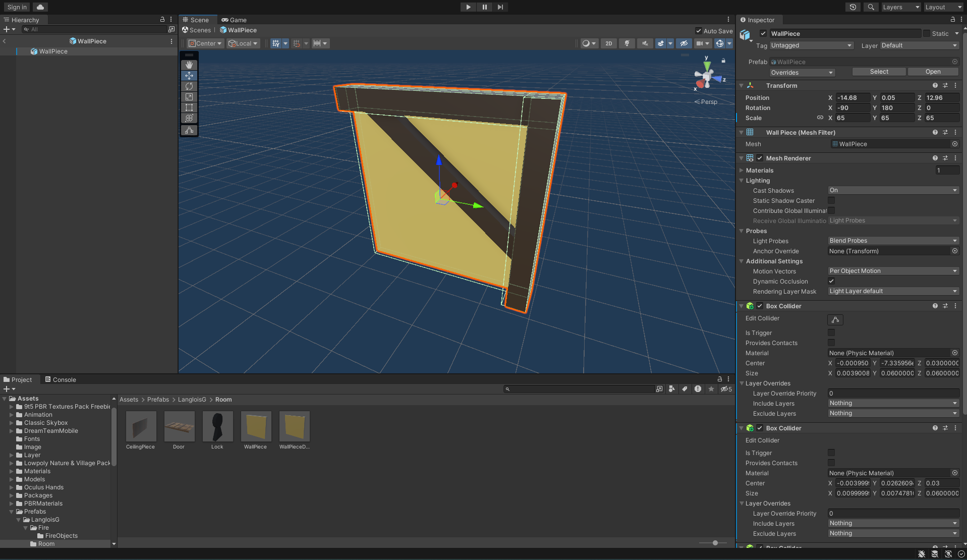Screen dimensions: 967x560
Task: Select the Door prefab thumbnail
Action: coord(179,426)
